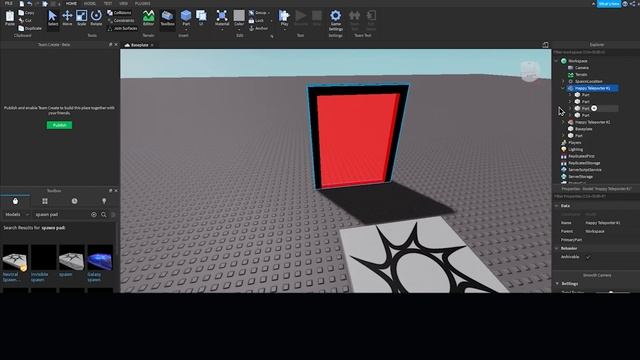
Task: Switch to the TEST ribbon tab
Action: (108, 3)
